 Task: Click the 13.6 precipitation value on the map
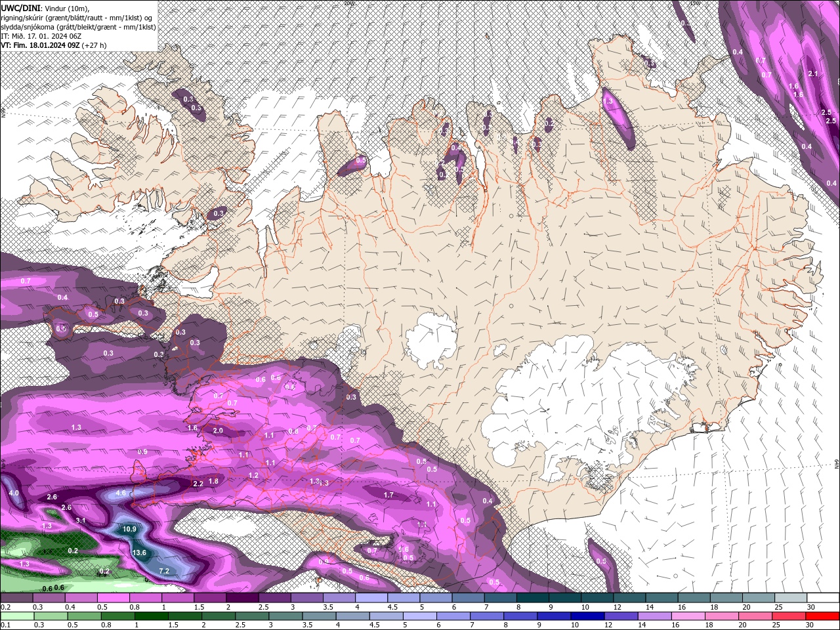tap(139, 553)
